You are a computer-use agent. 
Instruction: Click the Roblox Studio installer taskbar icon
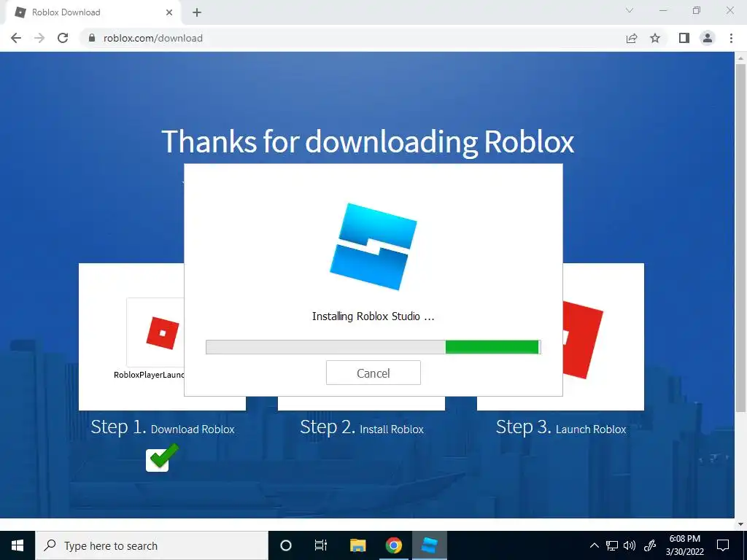[429, 545]
